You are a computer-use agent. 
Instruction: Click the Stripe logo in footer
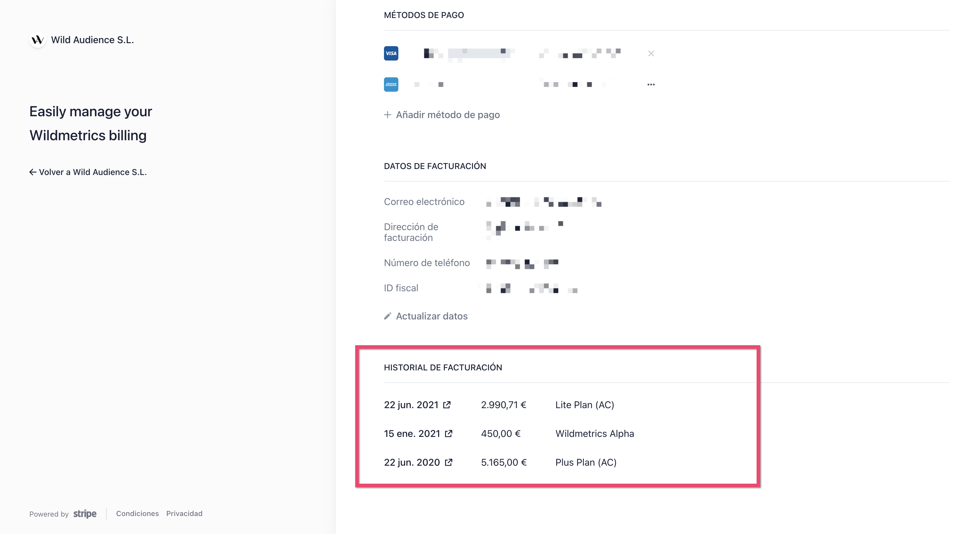pyautogui.click(x=85, y=514)
